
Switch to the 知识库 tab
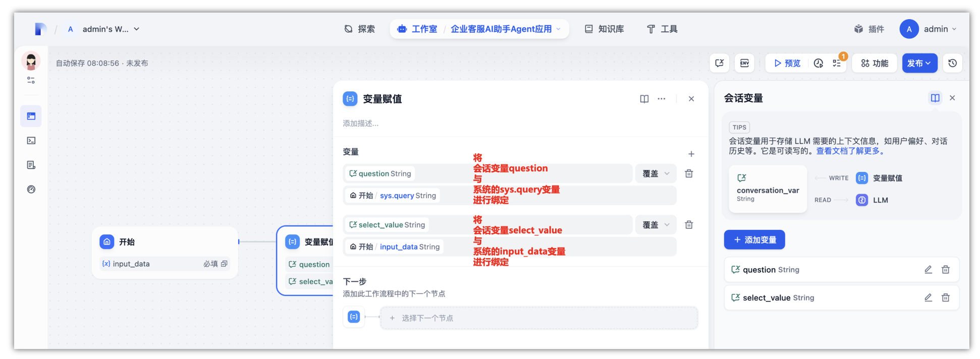[605, 29]
